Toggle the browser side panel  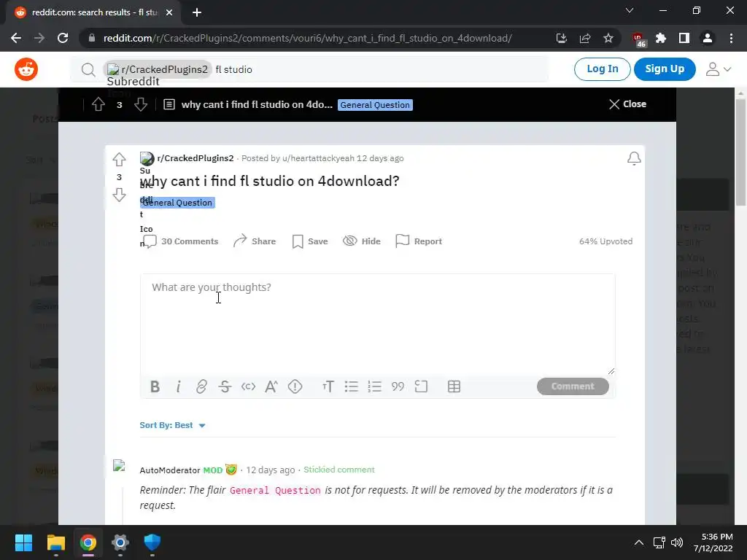(x=684, y=38)
